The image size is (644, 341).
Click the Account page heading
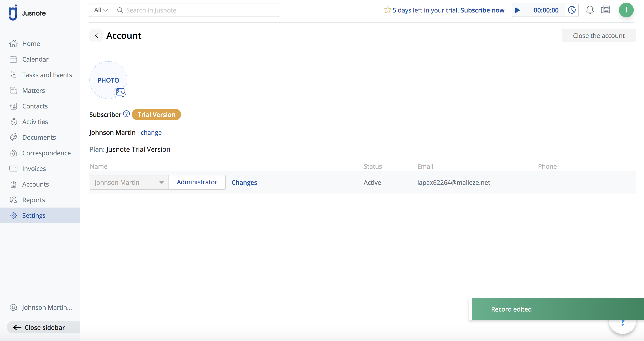coord(124,35)
